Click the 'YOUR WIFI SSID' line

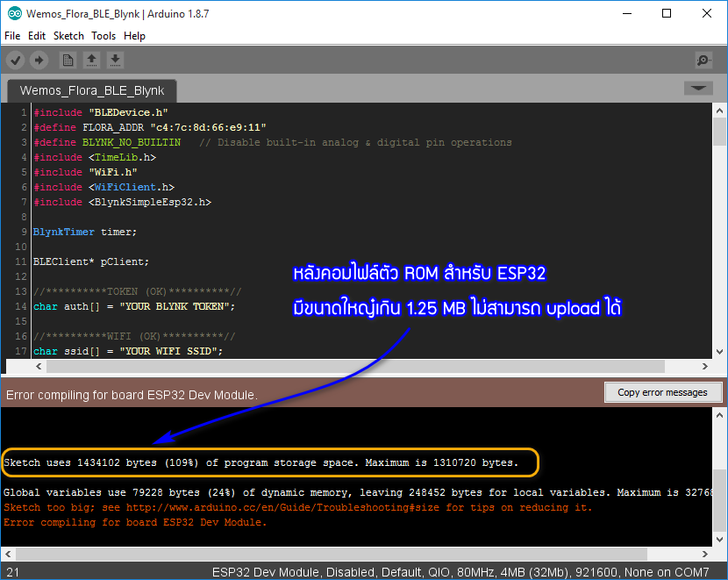(128, 351)
